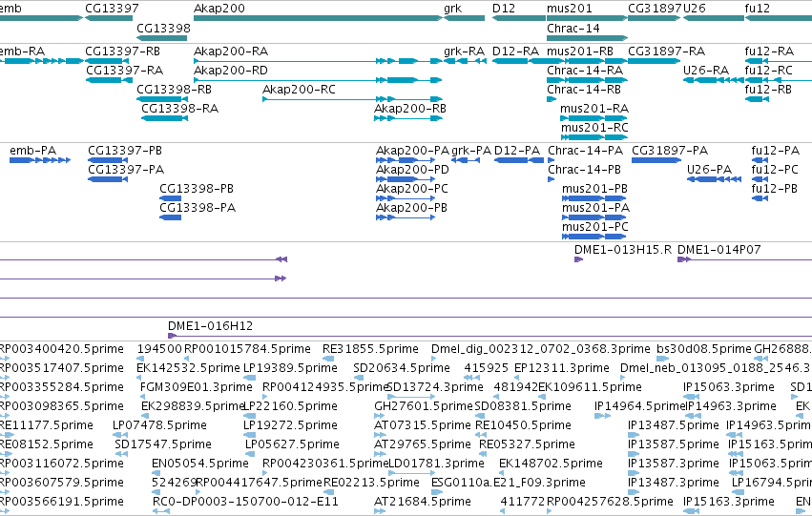
Task: Click protein label fu12-PC
Action: pyautogui.click(x=775, y=170)
